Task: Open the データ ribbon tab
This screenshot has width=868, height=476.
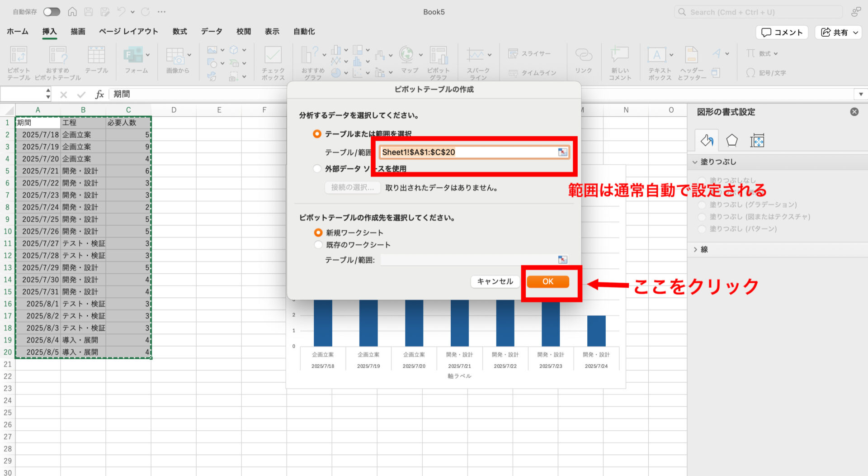Action: tap(212, 31)
